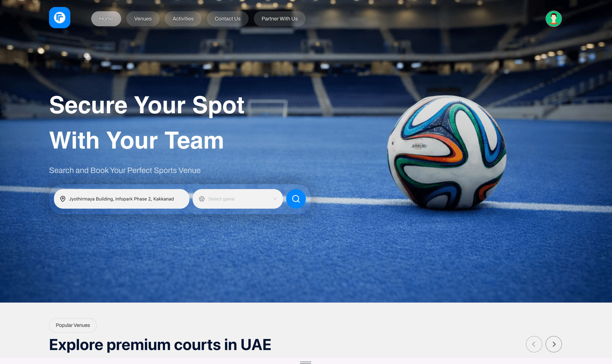Click the location pin icon
612x364 pixels.
(x=63, y=199)
